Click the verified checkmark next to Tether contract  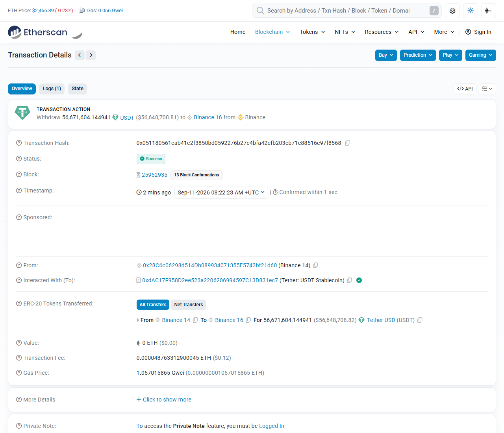(359, 280)
